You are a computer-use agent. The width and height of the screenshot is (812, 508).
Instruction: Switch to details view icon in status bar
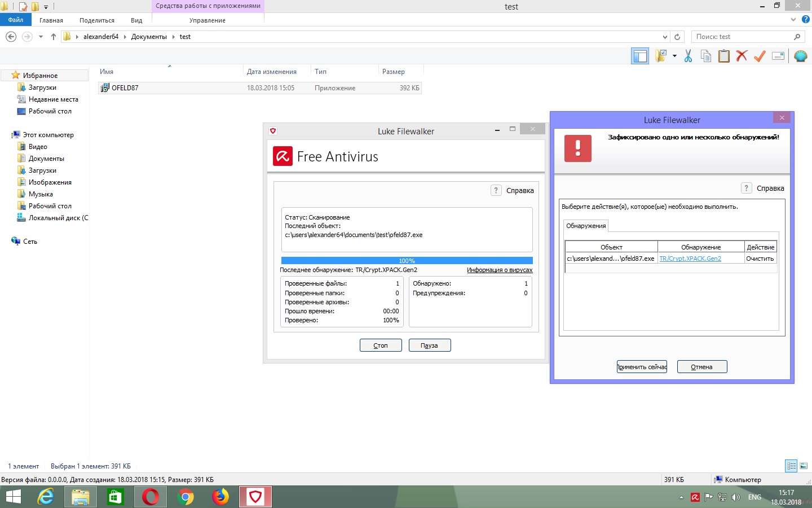[x=791, y=466]
